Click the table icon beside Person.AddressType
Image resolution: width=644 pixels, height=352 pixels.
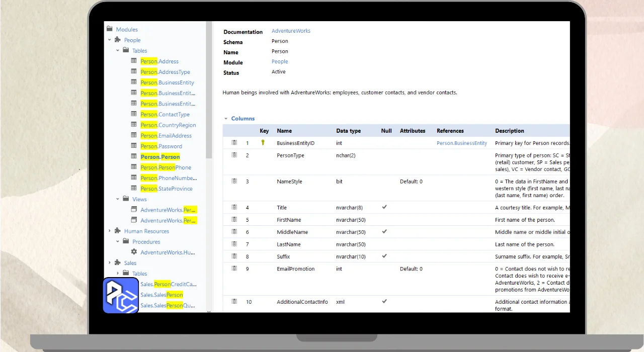point(134,71)
